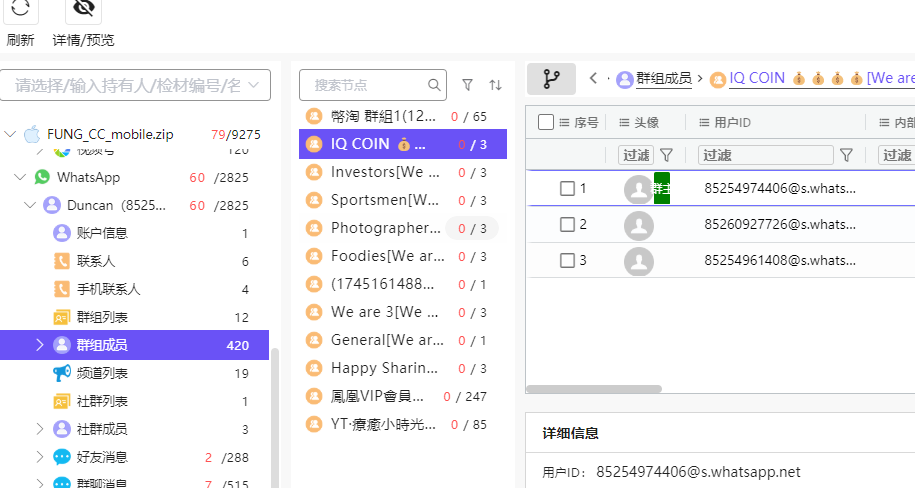Click the branch/tree view icon button
The height and width of the screenshot is (488, 915).
551,79
